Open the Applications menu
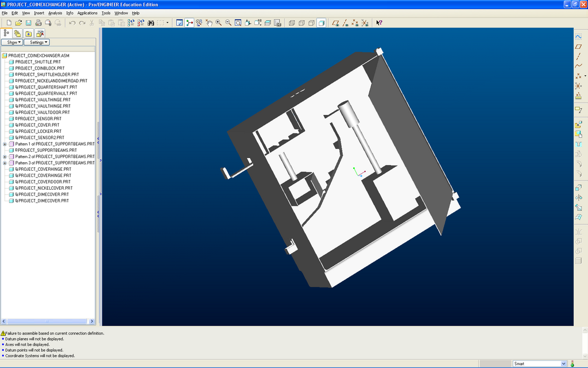This screenshot has width=588, height=368. click(x=87, y=13)
